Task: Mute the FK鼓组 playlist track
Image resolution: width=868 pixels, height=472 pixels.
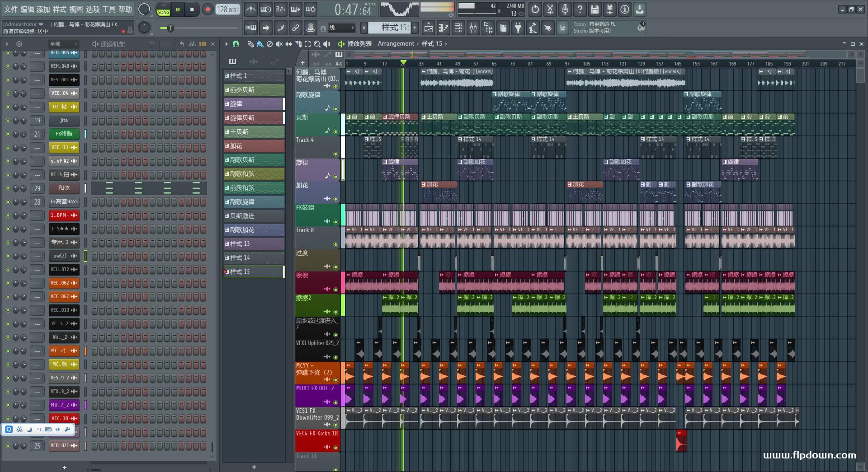Action: (335, 222)
